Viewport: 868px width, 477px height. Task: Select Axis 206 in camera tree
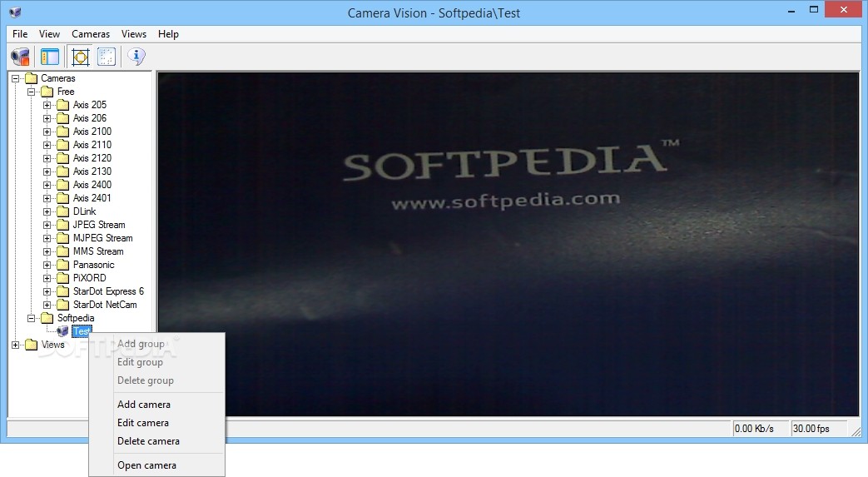click(x=90, y=118)
